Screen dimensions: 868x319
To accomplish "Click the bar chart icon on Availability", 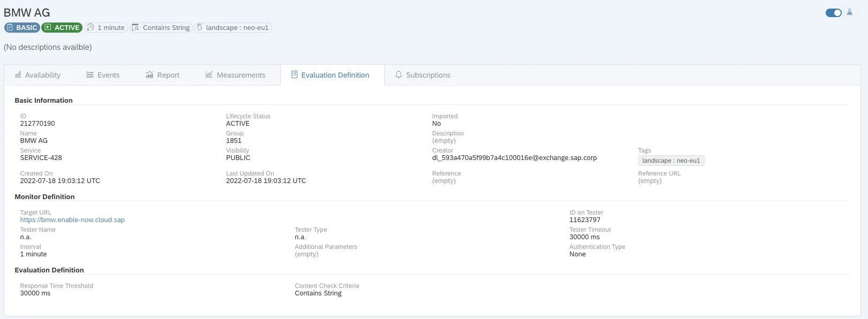I will (x=18, y=75).
